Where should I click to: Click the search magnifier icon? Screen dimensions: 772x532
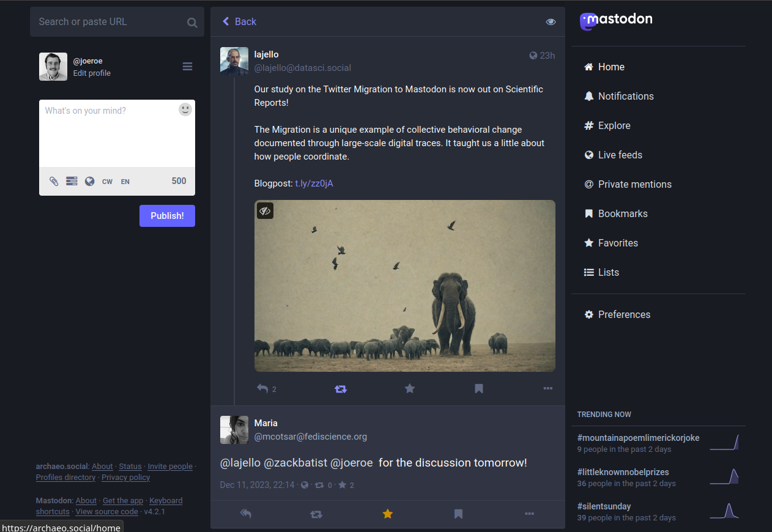pyautogui.click(x=192, y=23)
